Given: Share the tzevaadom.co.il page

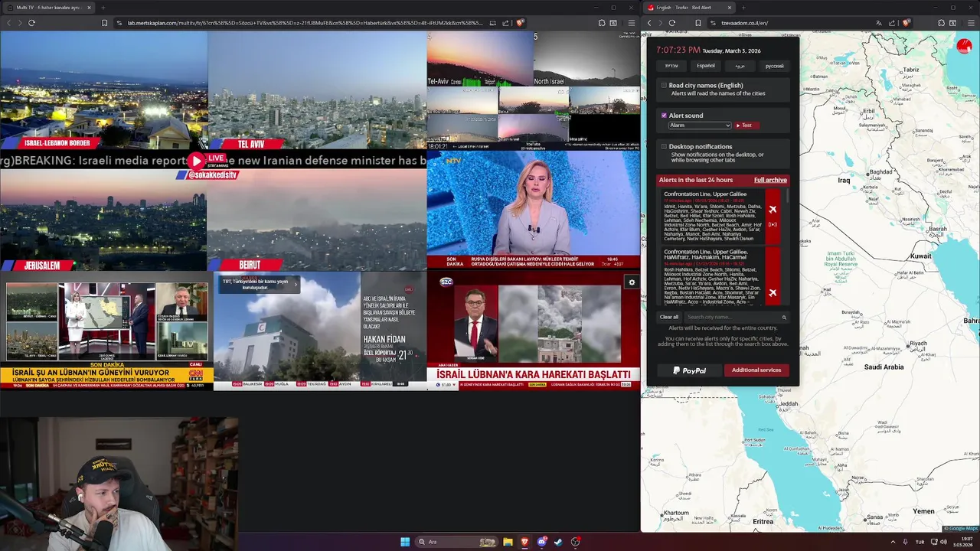Looking at the screenshot, I should click(x=891, y=23).
